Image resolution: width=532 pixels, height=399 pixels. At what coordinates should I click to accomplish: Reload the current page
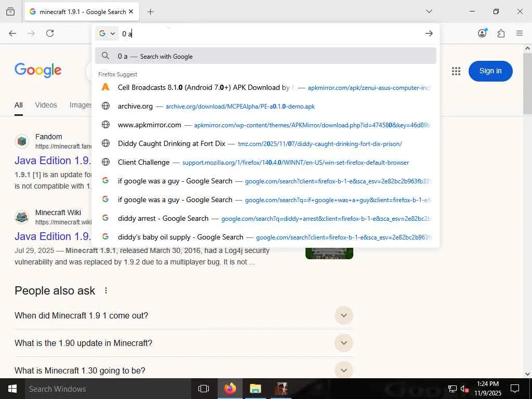coord(50,33)
